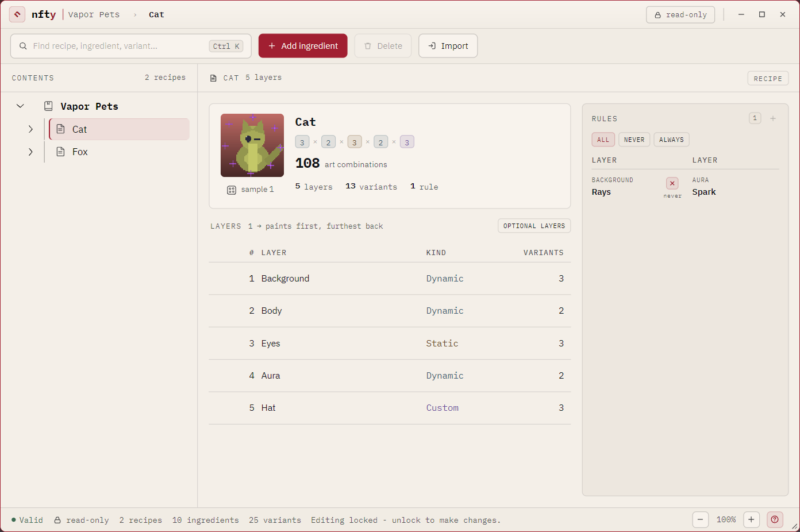The width and height of the screenshot is (800, 532).
Task: Toggle the Optional Layers button
Action: (x=534, y=226)
